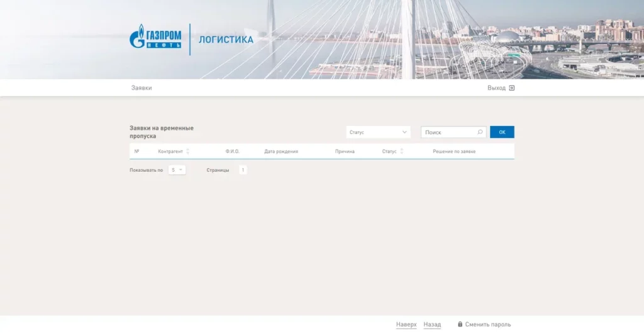This screenshot has width=644, height=333.
Task: Click the Заявки на временные пропуска heading
Action: (162, 132)
